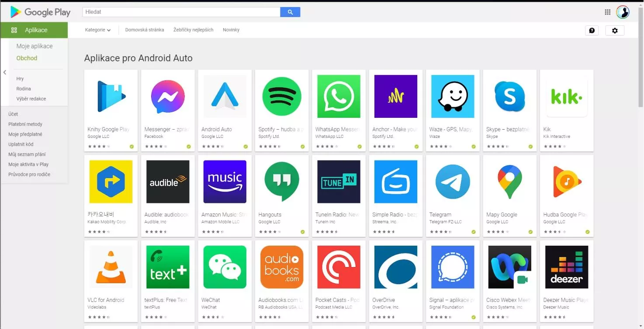Open the Signal app icon
The width and height of the screenshot is (644, 329).
click(x=453, y=267)
